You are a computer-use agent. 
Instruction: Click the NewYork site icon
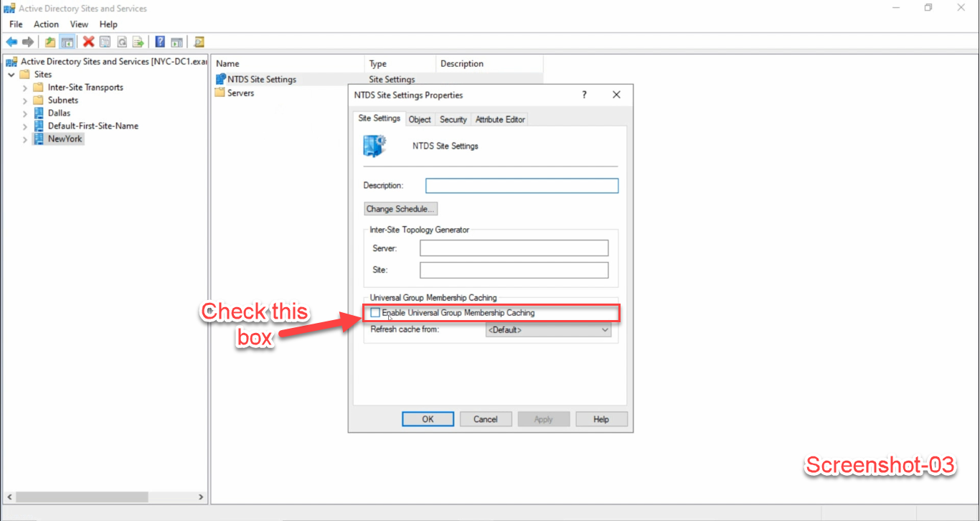coord(39,139)
